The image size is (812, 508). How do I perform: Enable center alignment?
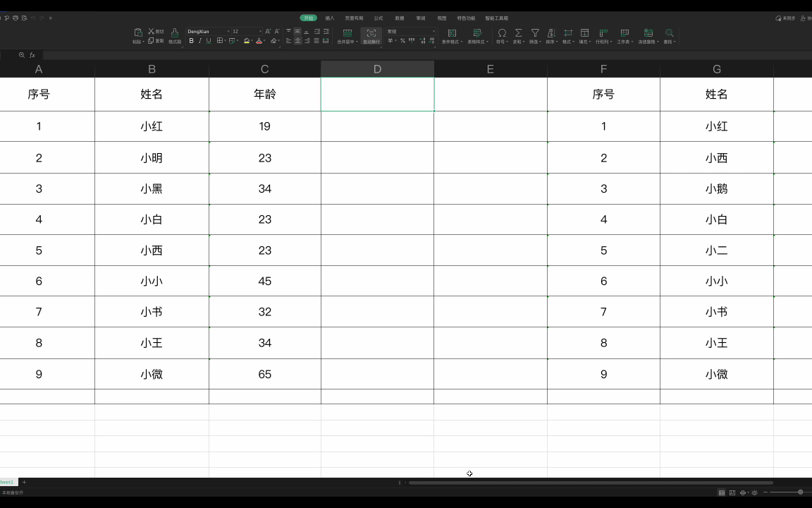(297, 40)
